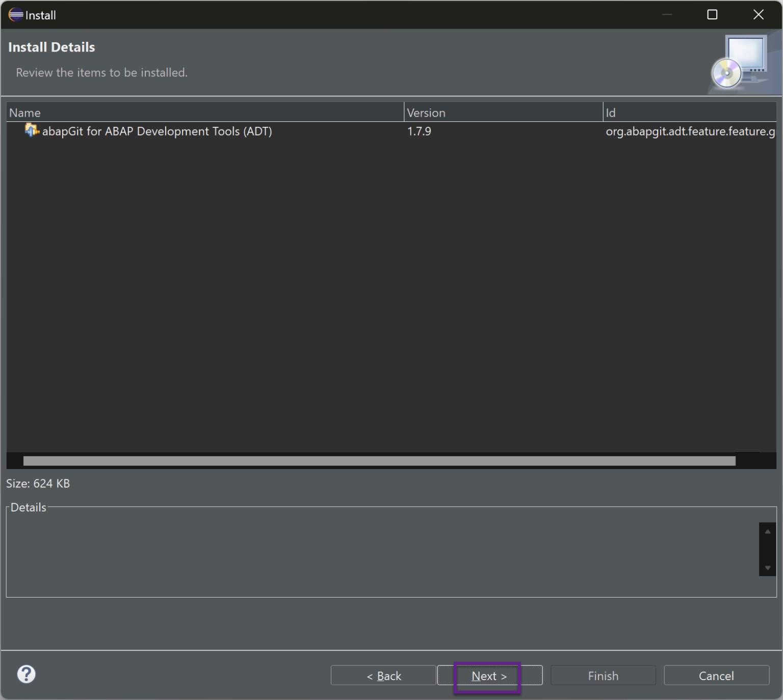Cancel the installation
Image resolution: width=783 pixels, height=700 pixels.
[716, 675]
